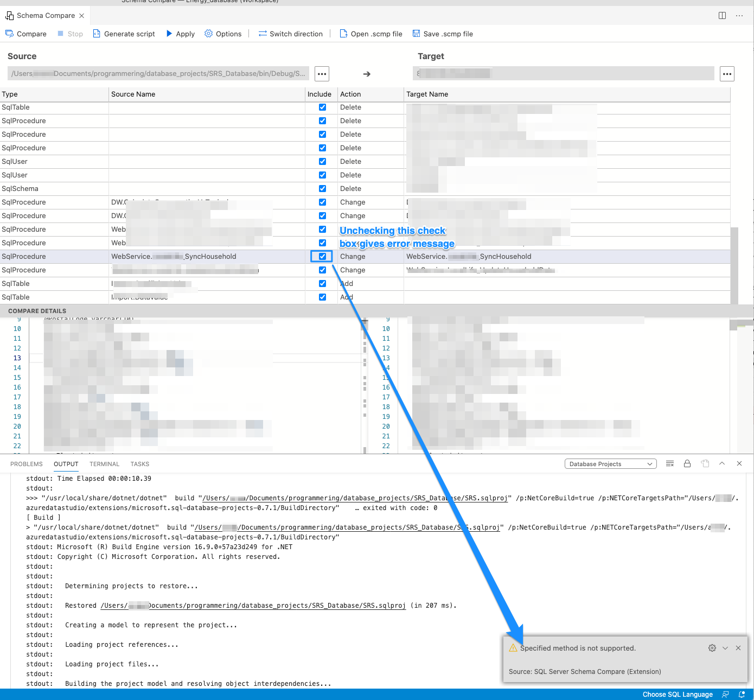Uncheck Include on the first Delete row

click(x=322, y=107)
